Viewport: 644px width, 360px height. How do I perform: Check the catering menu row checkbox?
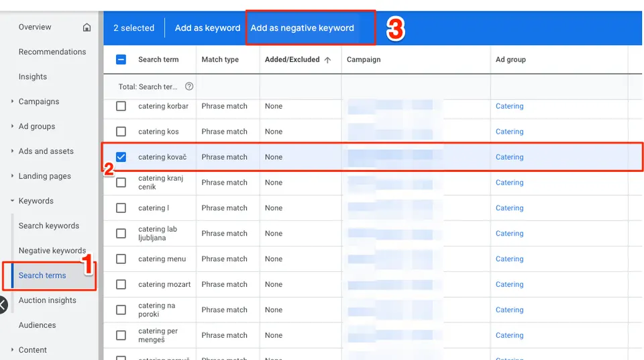pyautogui.click(x=121, y=259)
